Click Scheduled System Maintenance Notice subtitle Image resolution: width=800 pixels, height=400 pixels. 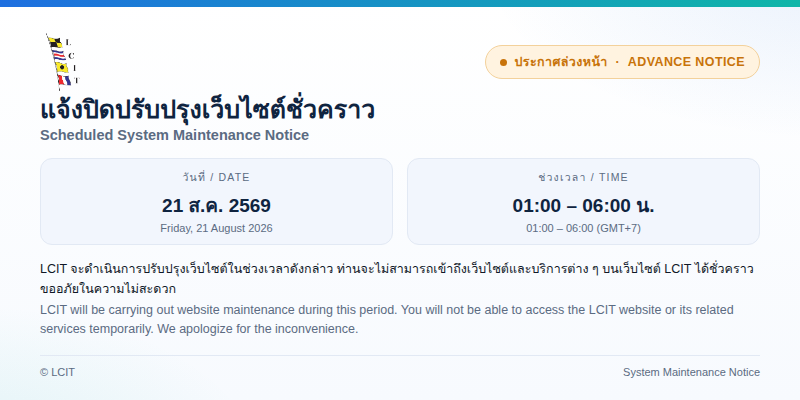174,135
